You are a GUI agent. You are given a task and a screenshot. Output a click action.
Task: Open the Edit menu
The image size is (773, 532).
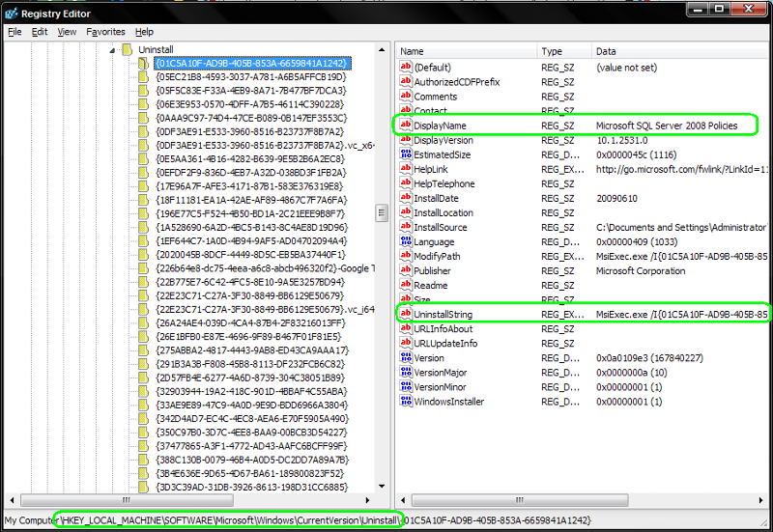click(40, 32)
